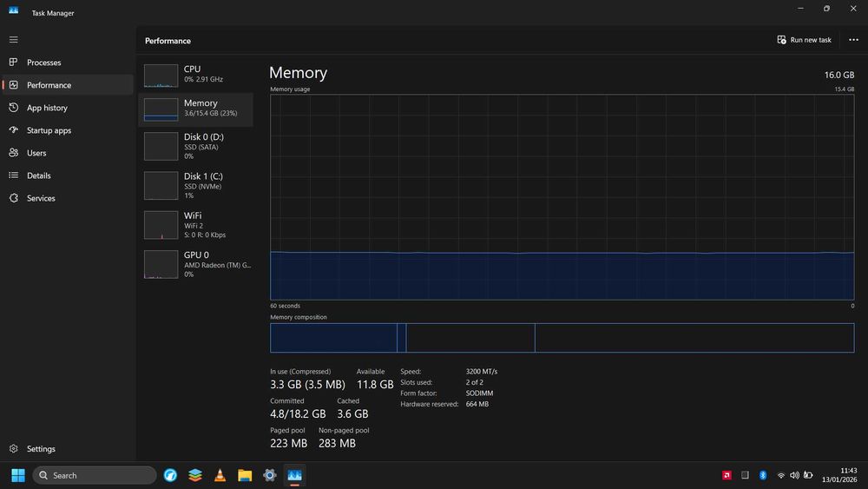Viewport: 868px width, 489px height.
Task: Click the Bluetooth tray icon
Action: tap(763, 475)
